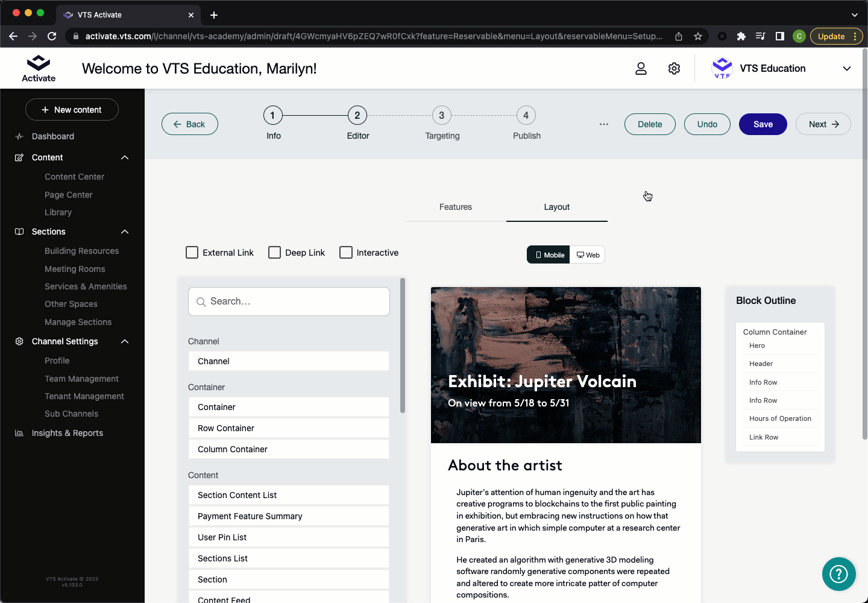Click the browser share icon
Screen dimensions: 868x603
(679, 36)
